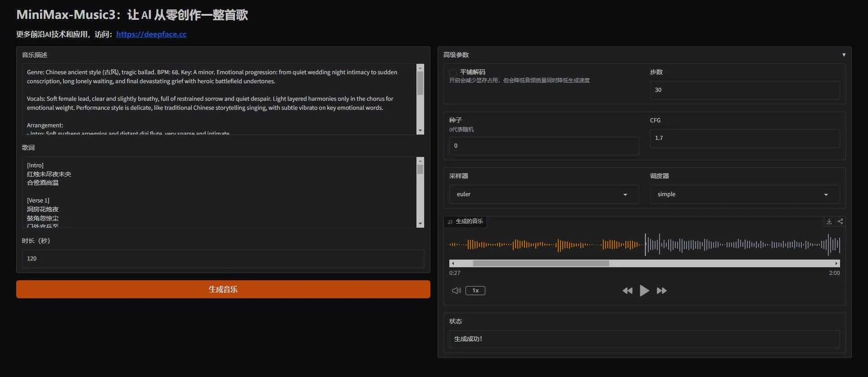Click the waveform scrollbar right arrow

pos(836,264)
